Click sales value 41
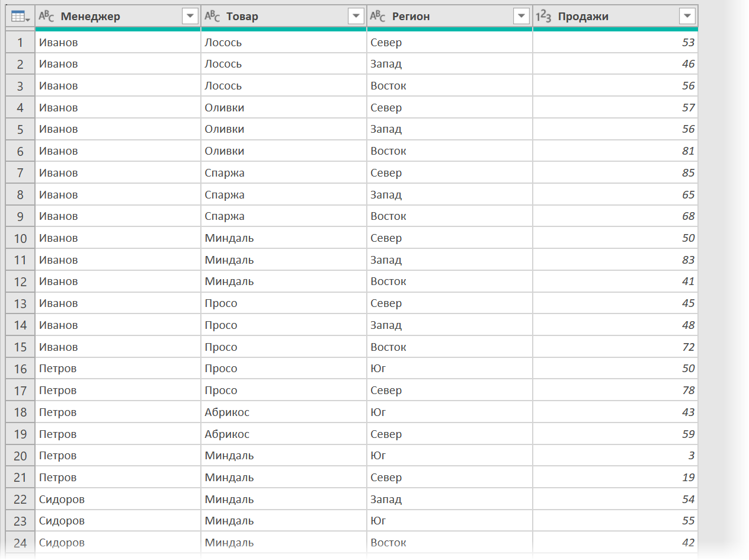The image size is (749, 560). tap(615, 281)
